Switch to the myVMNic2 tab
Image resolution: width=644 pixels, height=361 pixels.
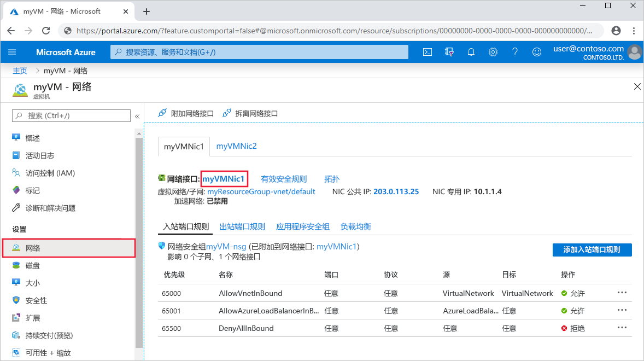236,146
